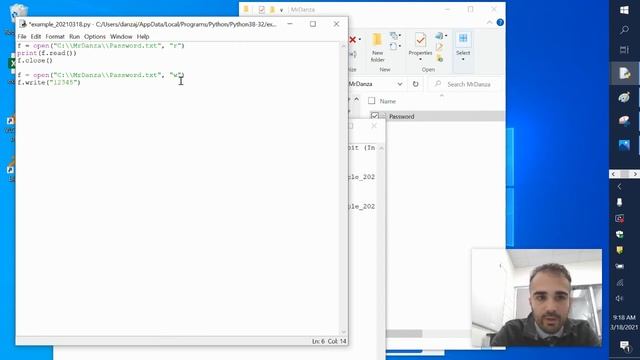The width and height of the screenshot is (640, 360).
Task: Open Task View from the taskbar
Action: click(624, 50)
